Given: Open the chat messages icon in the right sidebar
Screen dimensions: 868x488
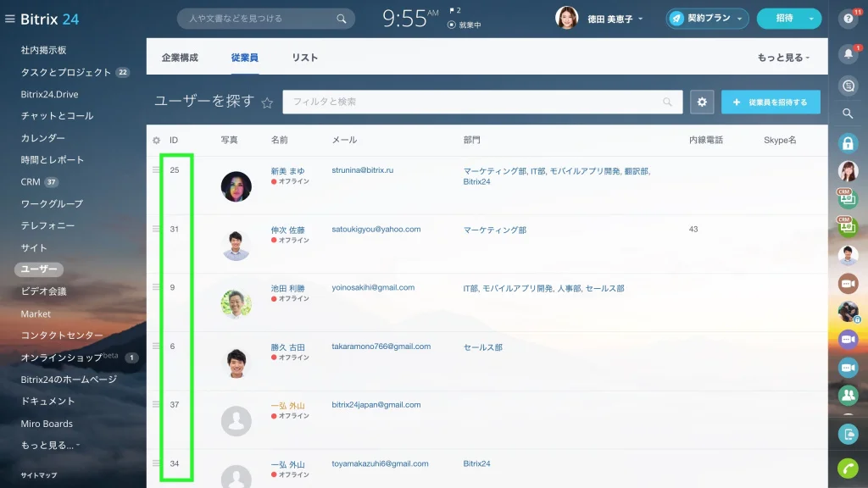Looking at the screenshot, I should (x=848, y=86).
